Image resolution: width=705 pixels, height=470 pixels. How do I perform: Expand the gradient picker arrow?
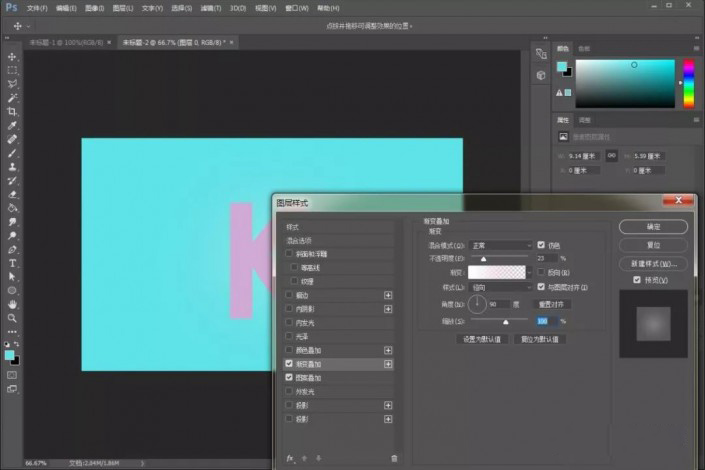[x=529, y=272]
